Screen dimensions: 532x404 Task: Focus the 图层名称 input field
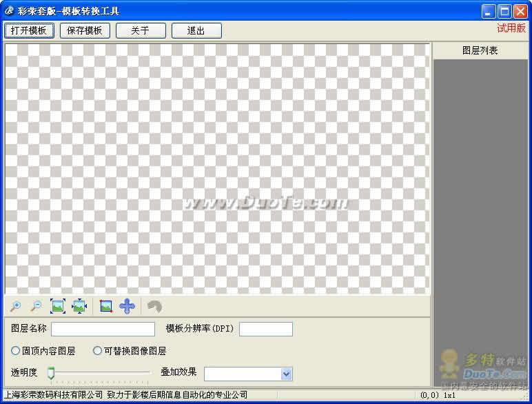pos(103,329)
